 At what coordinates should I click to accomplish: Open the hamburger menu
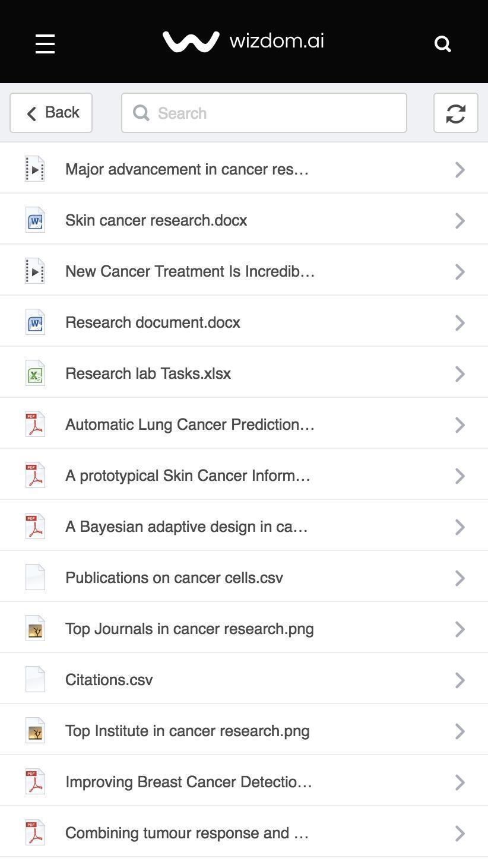pyautogui.click(x=45, y=43)
